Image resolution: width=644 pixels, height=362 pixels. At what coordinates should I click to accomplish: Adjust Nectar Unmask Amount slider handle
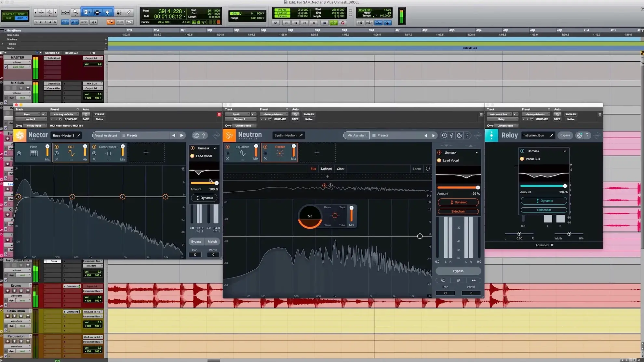(x=217, y=183)
